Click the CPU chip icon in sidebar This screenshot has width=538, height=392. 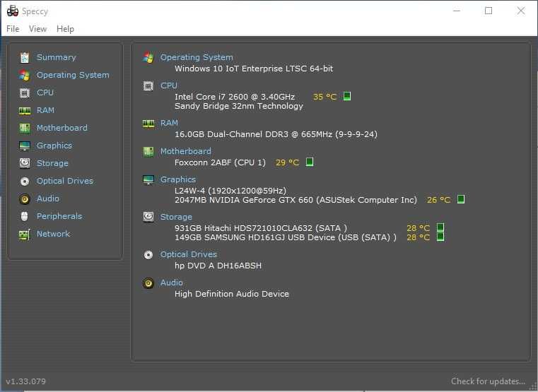click(24, 93)
